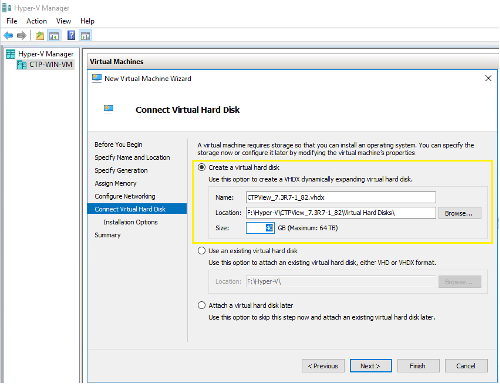Screen dimensions: 500x384
Task: Open Help via the question mark icon
Action: tap(71, 35)
